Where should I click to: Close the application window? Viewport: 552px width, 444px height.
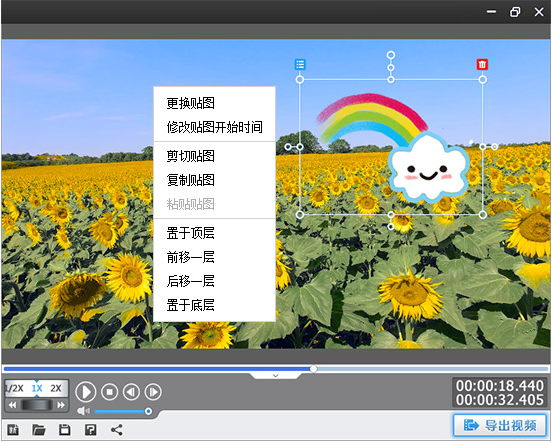[539, 12]
